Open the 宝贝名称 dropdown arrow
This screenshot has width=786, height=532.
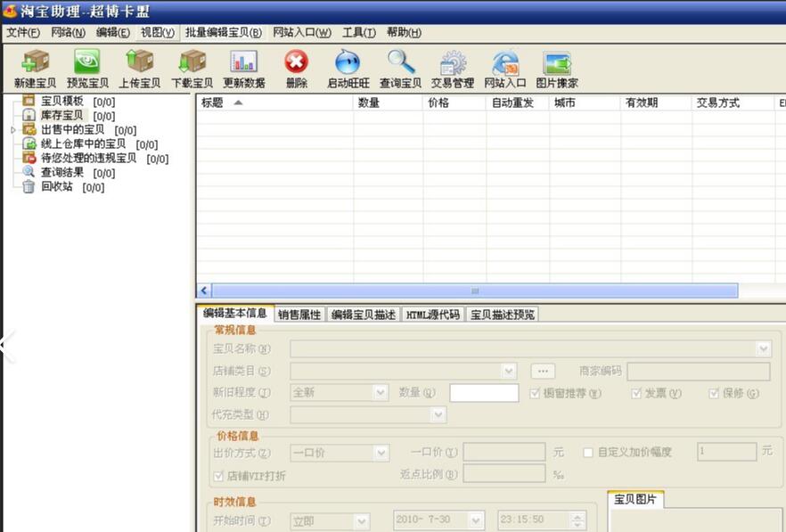(x=763, y=348)
